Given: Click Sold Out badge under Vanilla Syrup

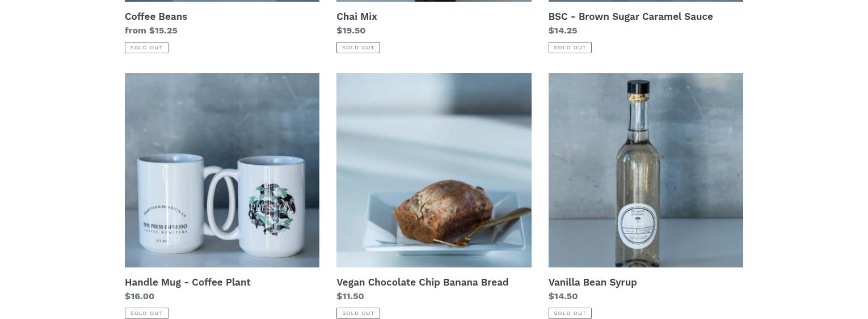Looking at the screenshot, I should click(x=570, y=313).
